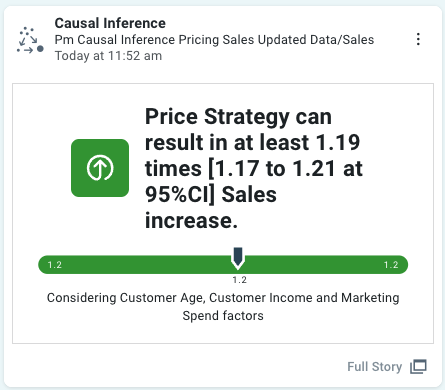The height and width of the screenshot is (390, 445).
Task: Click the dark slider marker on green bar
Action: [x=238, y=258]
